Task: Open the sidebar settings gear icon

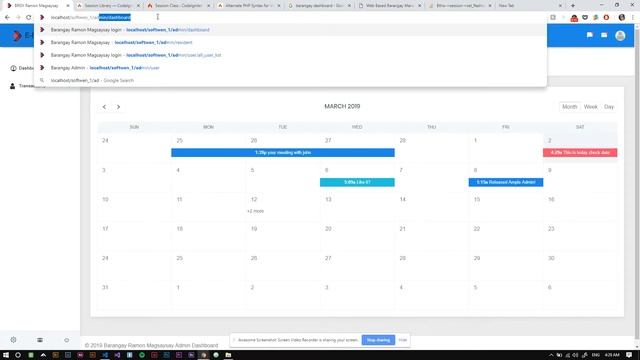Action: (13, 340)
